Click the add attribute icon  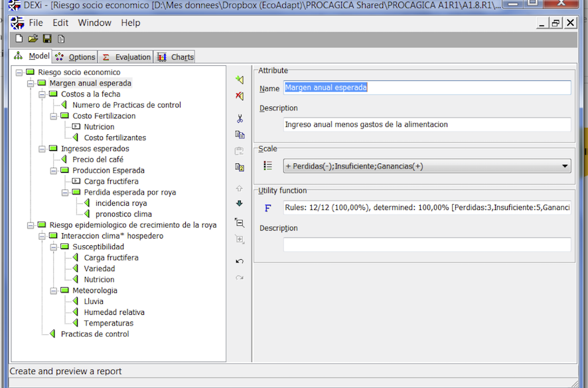click(x=240, y=80)
